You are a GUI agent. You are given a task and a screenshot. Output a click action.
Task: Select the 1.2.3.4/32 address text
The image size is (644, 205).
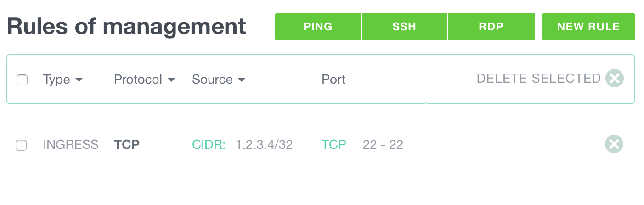click(x=264, y=145)
